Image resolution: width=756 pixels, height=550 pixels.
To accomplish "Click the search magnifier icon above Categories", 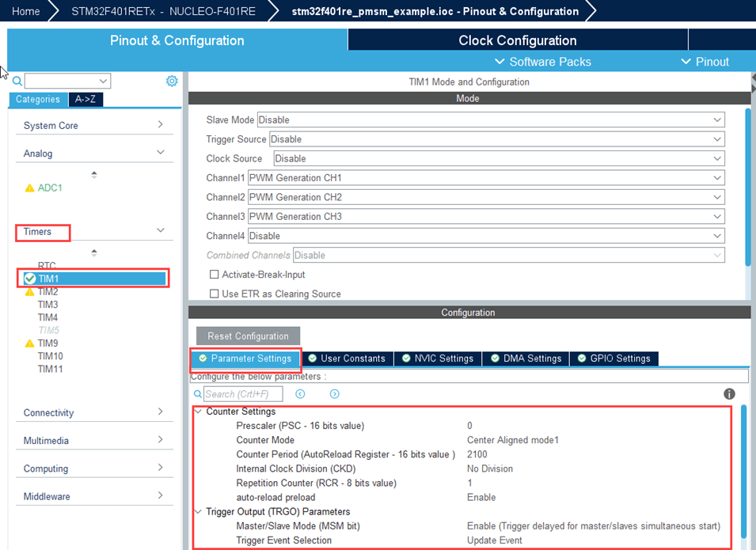I will (17, 81).
